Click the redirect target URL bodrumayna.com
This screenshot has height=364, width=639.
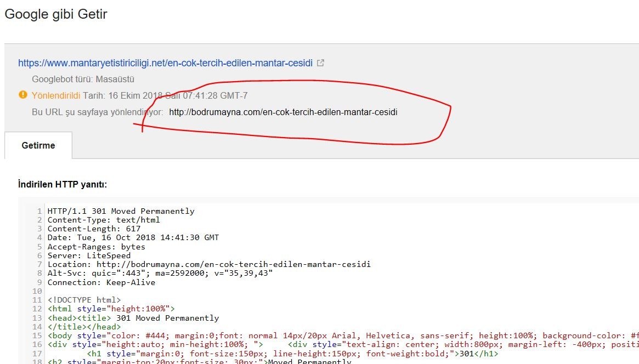(283, 112)
